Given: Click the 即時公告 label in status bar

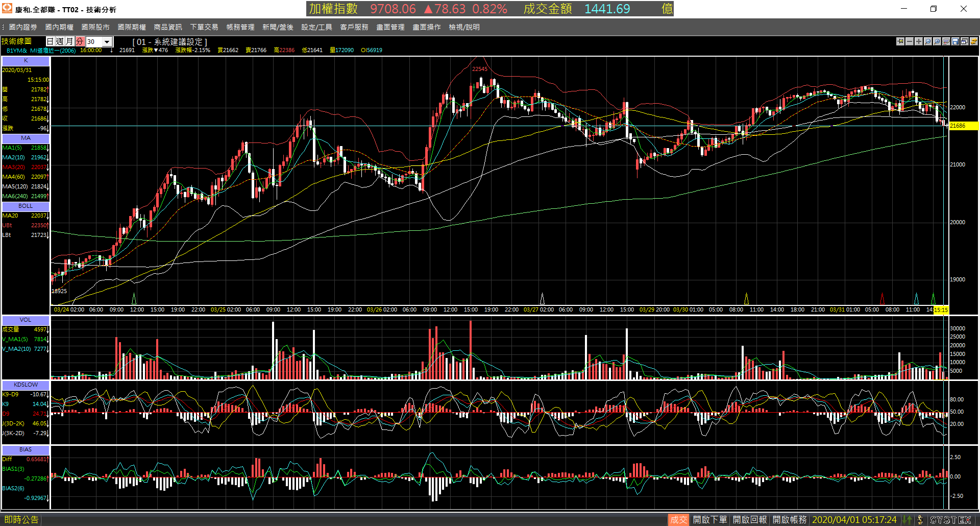Looking at the screenshot, I should click(21, 519).
